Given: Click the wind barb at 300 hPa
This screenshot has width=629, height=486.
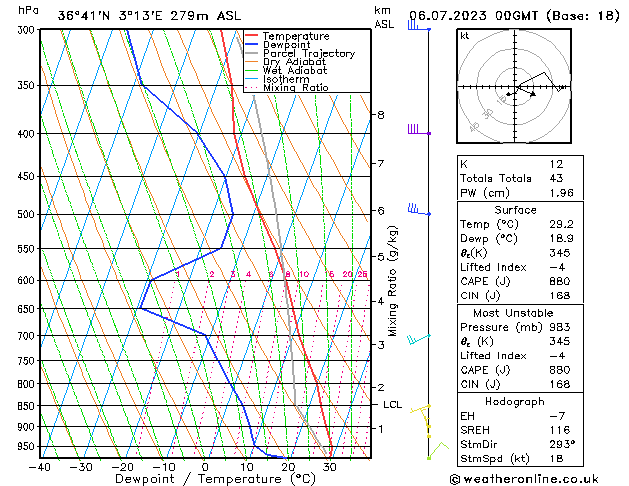Looking at the screenshot, I should click(419, 26).
